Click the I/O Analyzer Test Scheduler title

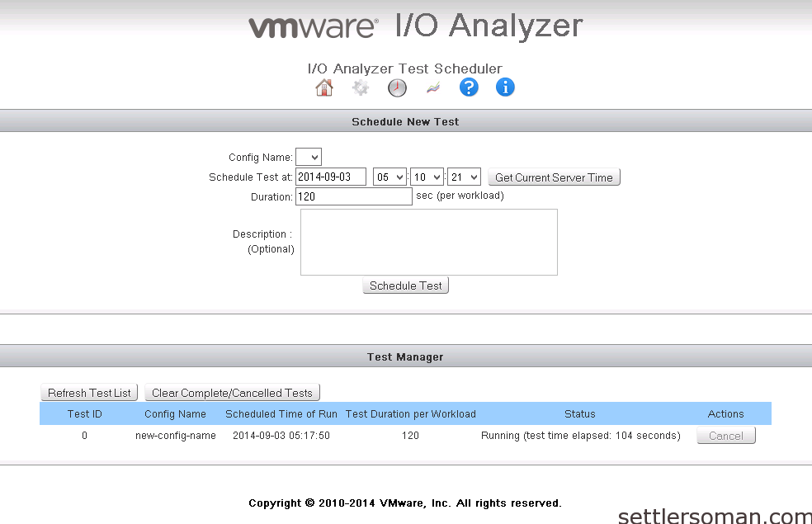point(405,68)
